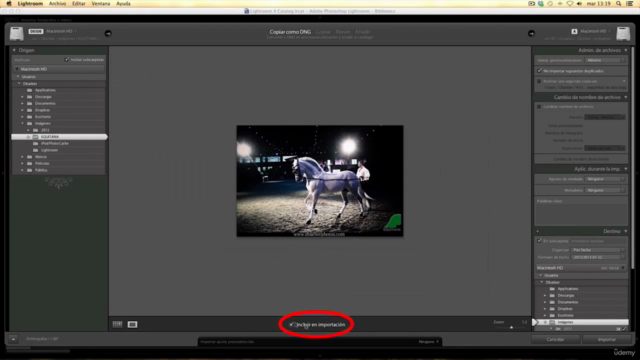
Task: Open the Metadatos dropdown
Action: pyautogui.click(x=605, y=190)
